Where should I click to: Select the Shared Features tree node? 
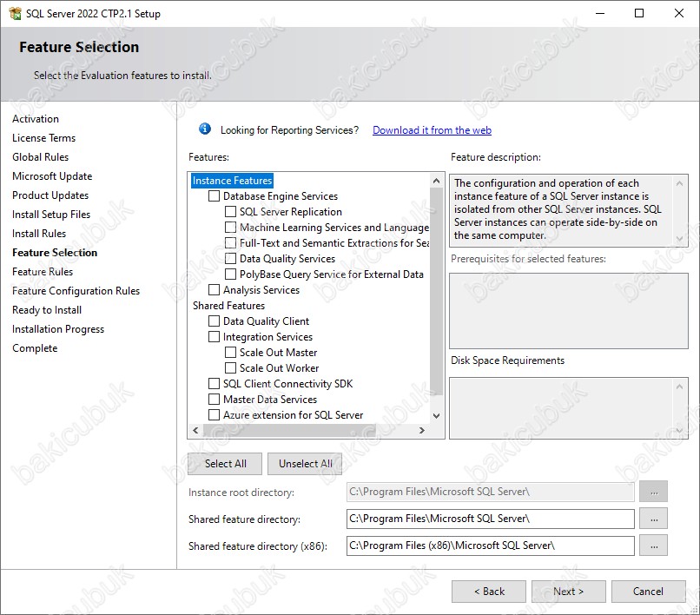tap(228, 306)
